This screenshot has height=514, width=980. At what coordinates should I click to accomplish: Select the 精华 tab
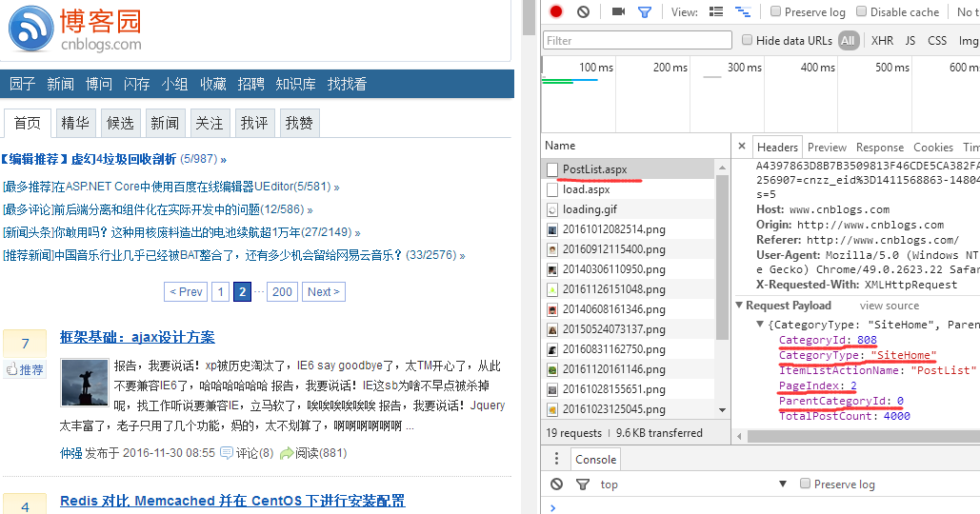75,123
